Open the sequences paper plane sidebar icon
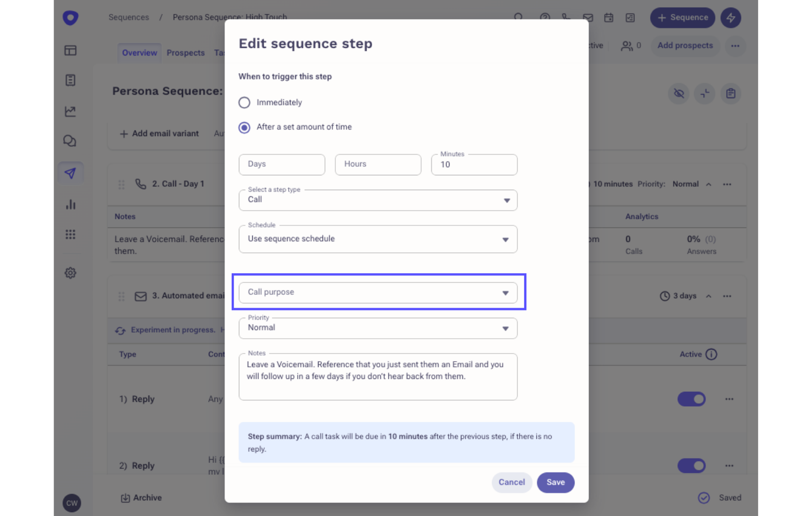The height and width of the screenshot is (516, 812). click(x=70, y=173)
